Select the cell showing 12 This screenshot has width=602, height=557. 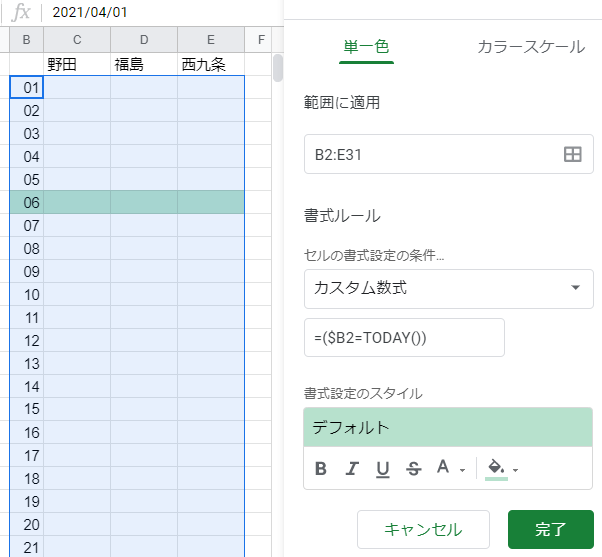pyautogui.click(x=26, y=340)
